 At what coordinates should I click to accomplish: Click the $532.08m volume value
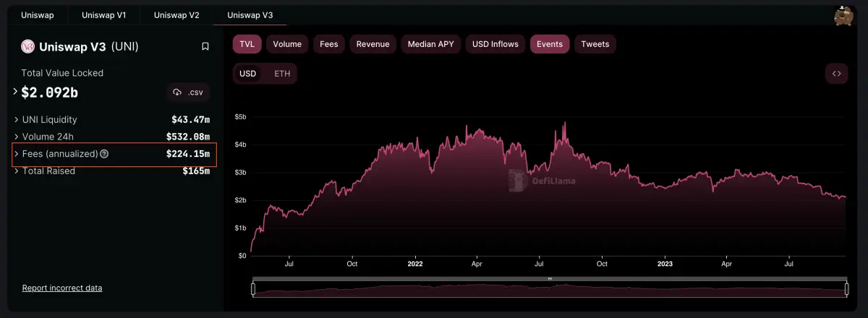188,137
